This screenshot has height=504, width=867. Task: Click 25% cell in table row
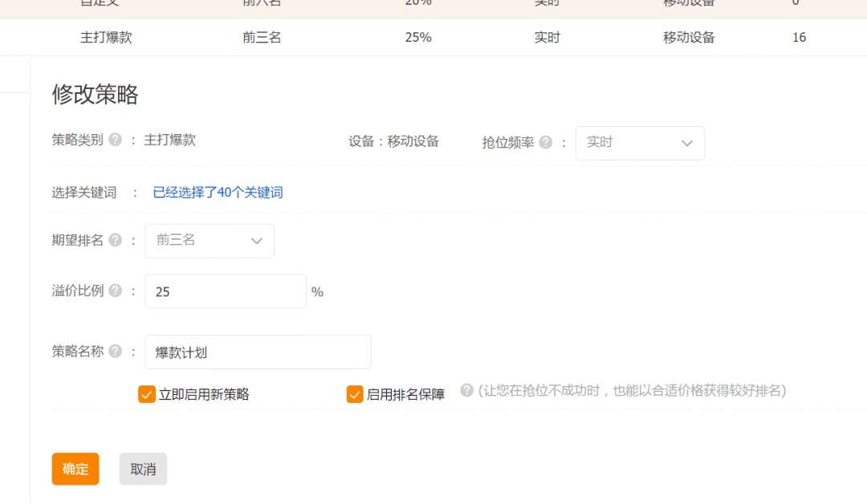[x=418, y=38]
